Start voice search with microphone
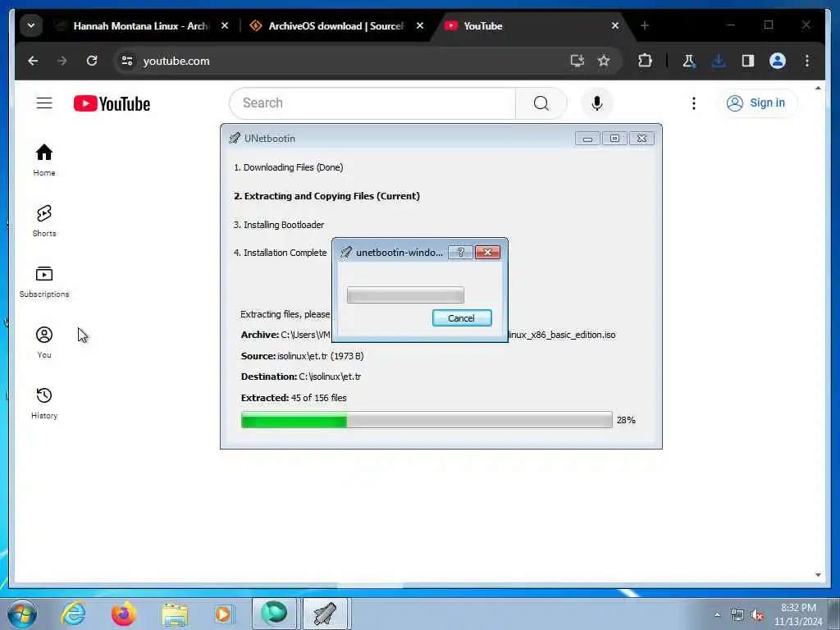 click(597, 103)
